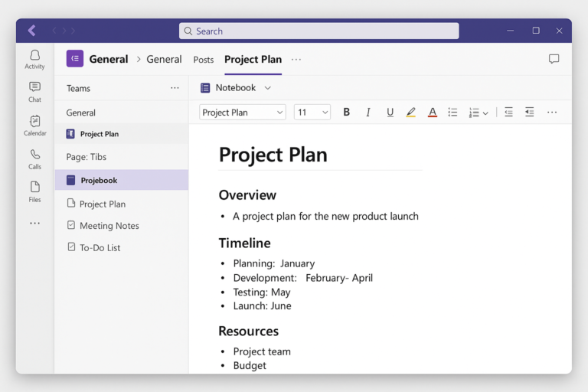Screen dimensions: 588x392
Task: Open the Calendar icon in sidebar
Action: [34, 125]
